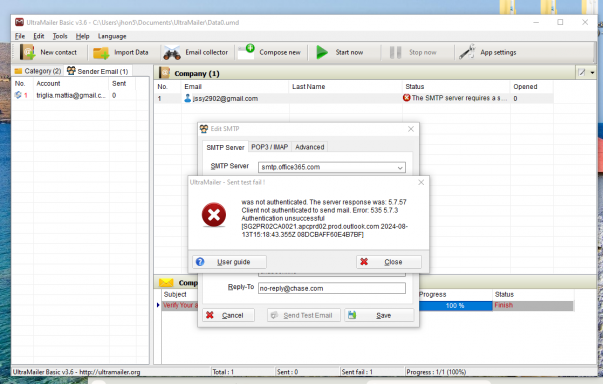
Task: Select triglia.mattia@gmail account row
Action: pyautogui.click(x=80, y=95)
